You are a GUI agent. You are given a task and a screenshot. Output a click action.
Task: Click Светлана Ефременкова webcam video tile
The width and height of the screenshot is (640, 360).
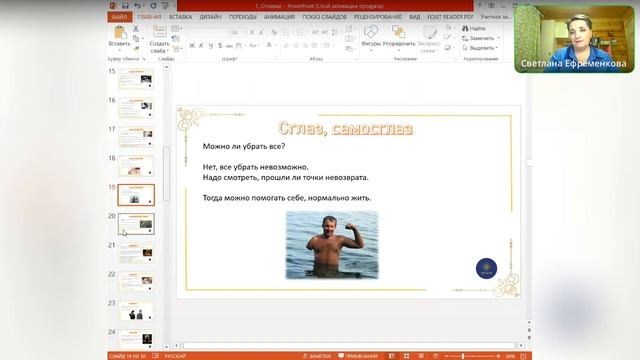[x=574, y=39]
